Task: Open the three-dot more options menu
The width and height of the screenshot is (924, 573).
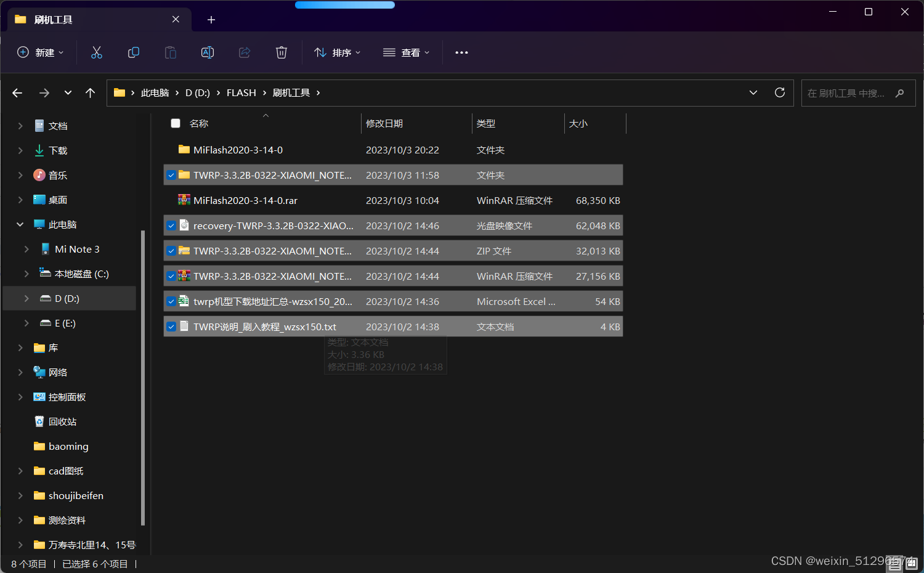Action: click(x=461, y=52)
